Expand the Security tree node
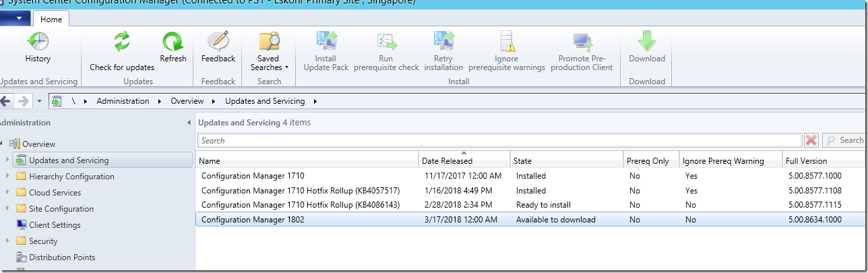Viewport: 868px width, 273px height. 7,241
